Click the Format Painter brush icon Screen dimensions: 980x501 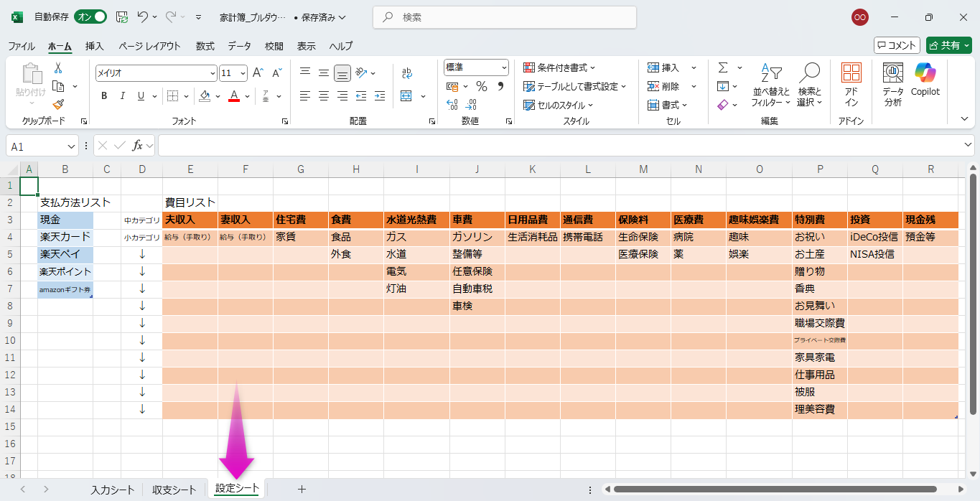pos(58,105)
